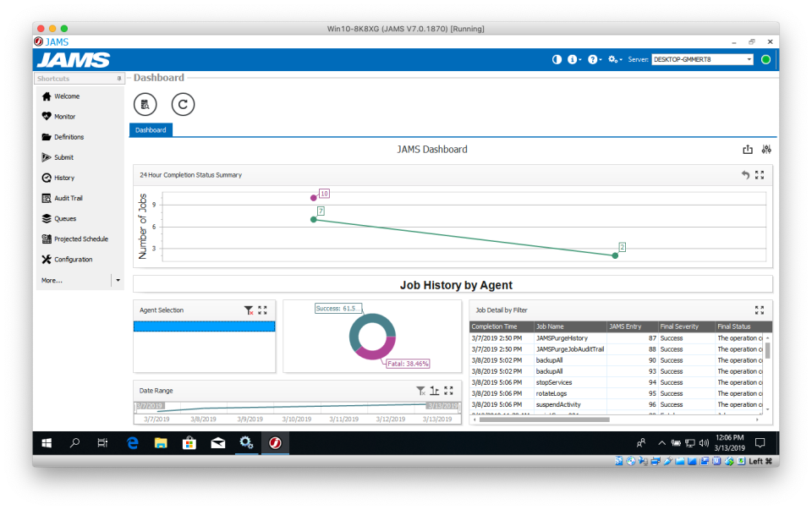Clear the filter in the Agent Selection panel
The image size is (812, 510).
[249, 310]
